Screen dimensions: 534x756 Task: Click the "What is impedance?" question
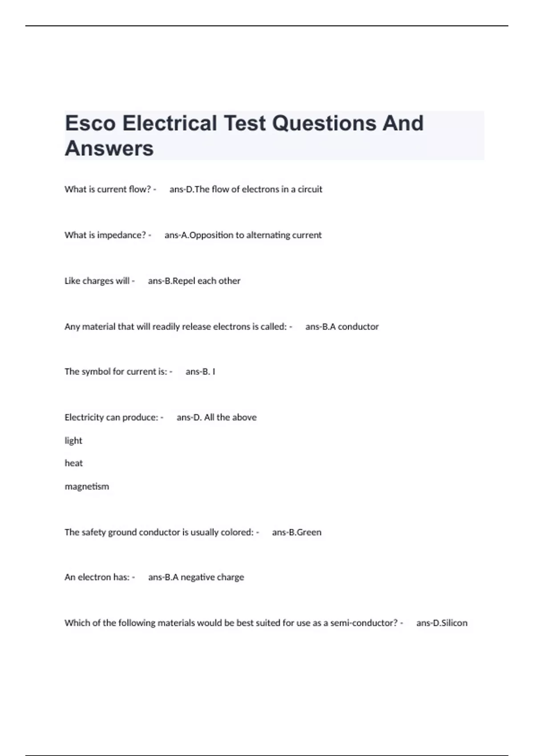(x=105, y=235)
